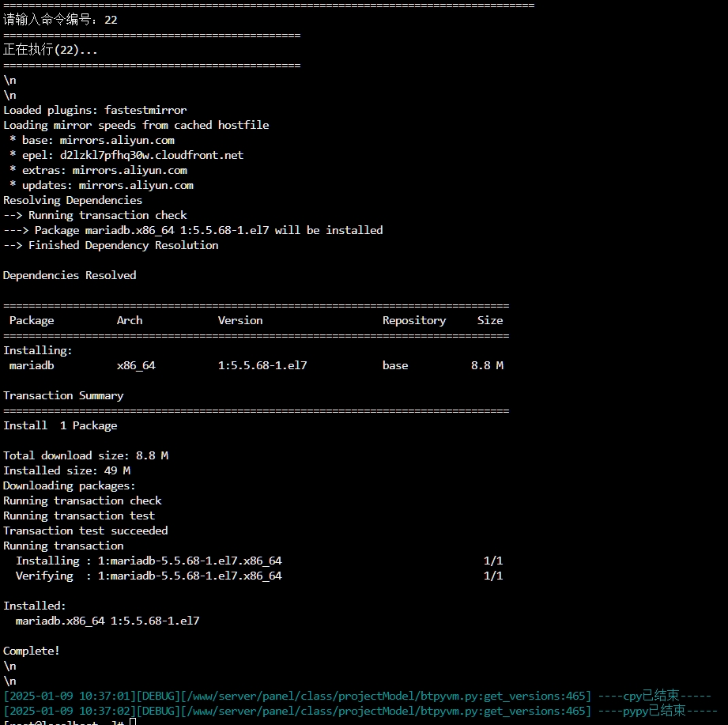Viewport: 728px width, 725px height.
Task: Click 'Installed size: 49 M' line
Action: tap(66, 470)
